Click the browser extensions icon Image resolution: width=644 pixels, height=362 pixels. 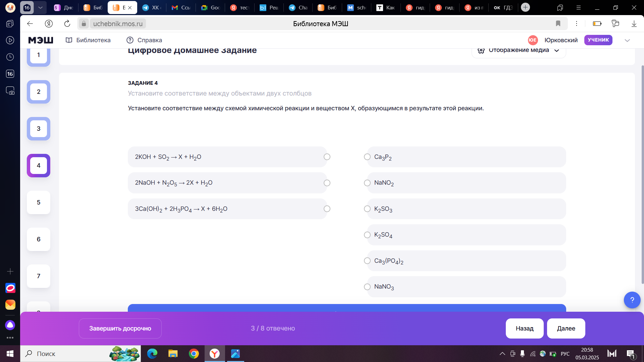[x=615, y=23]
